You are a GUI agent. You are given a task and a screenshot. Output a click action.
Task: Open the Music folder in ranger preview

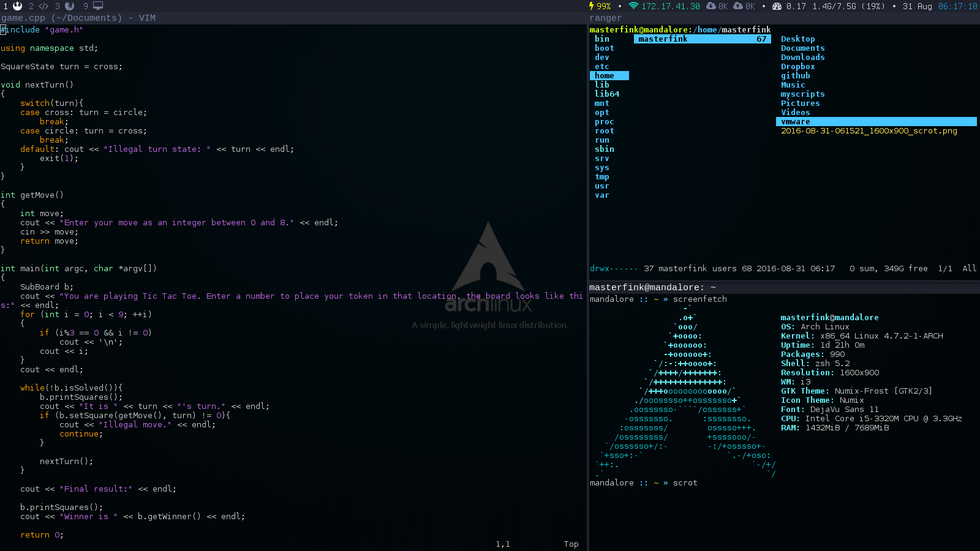793,84
